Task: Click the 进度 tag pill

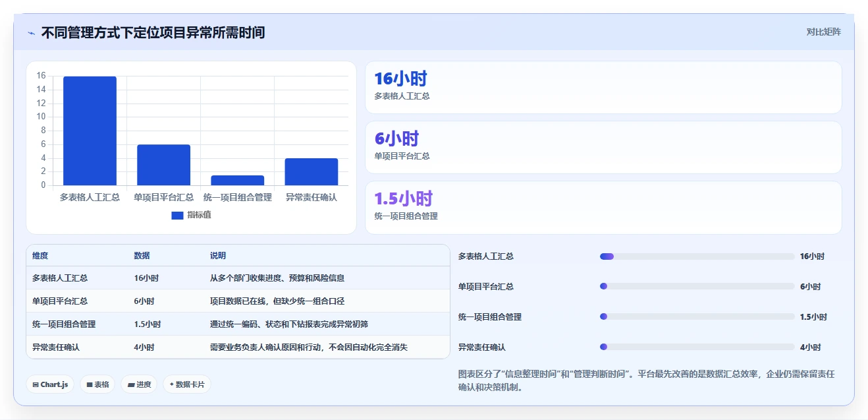Action: tap(139, 384)
